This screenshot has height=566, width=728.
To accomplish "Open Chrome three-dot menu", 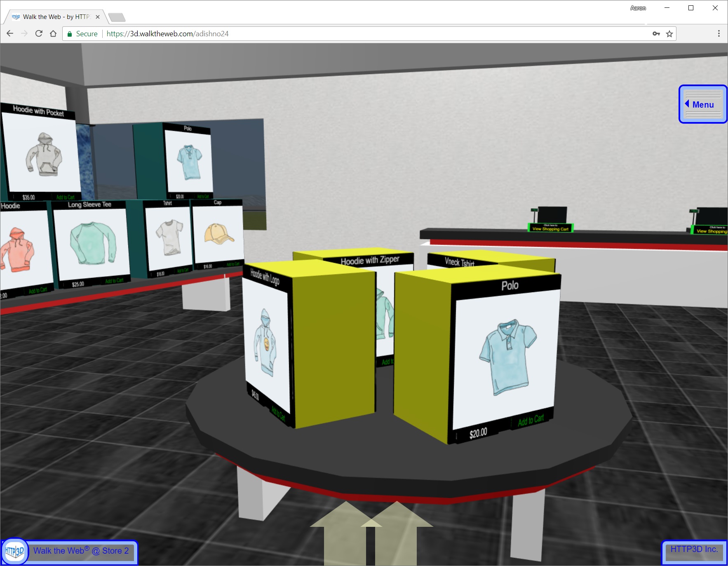I will coord(719,33).
